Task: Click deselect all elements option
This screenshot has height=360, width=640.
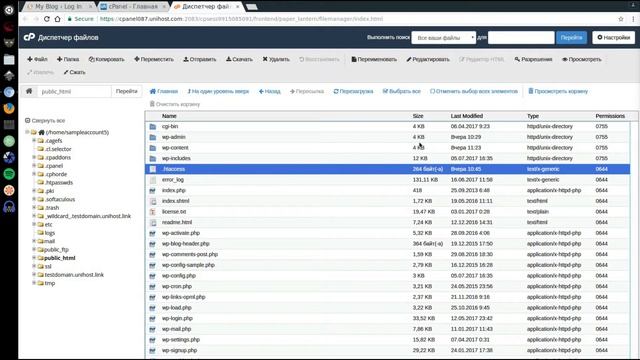Action: (473, 91)
